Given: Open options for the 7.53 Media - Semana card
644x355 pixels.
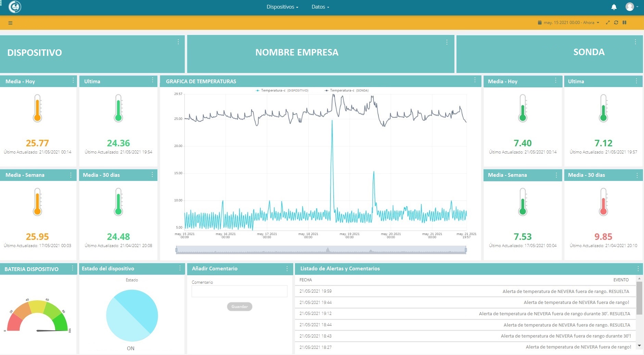Looking at the screenshot, I should click(556, 175).
